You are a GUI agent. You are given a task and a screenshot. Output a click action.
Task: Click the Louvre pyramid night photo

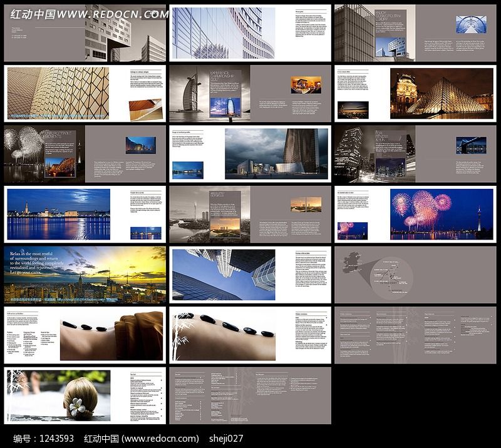(442, 94)
